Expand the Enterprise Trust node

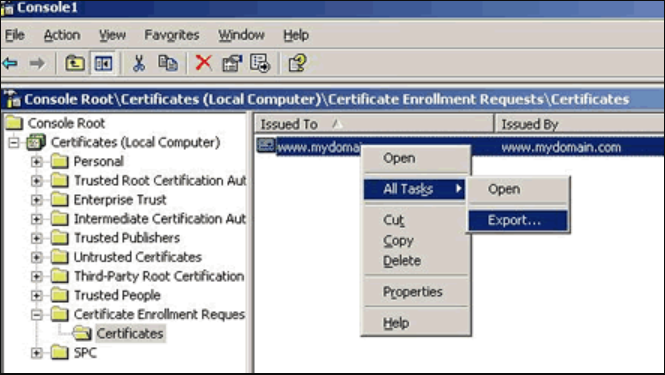tap(36, 200)
